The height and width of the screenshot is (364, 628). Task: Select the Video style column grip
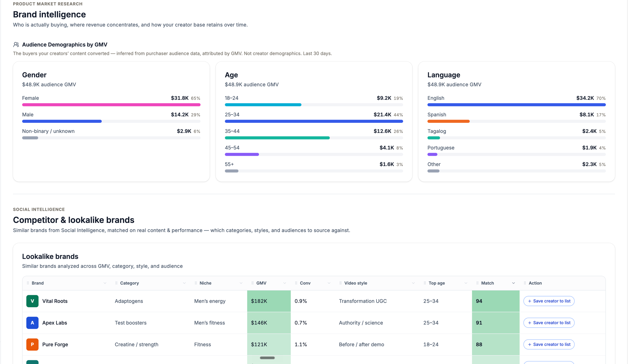[x=341, y=283]
